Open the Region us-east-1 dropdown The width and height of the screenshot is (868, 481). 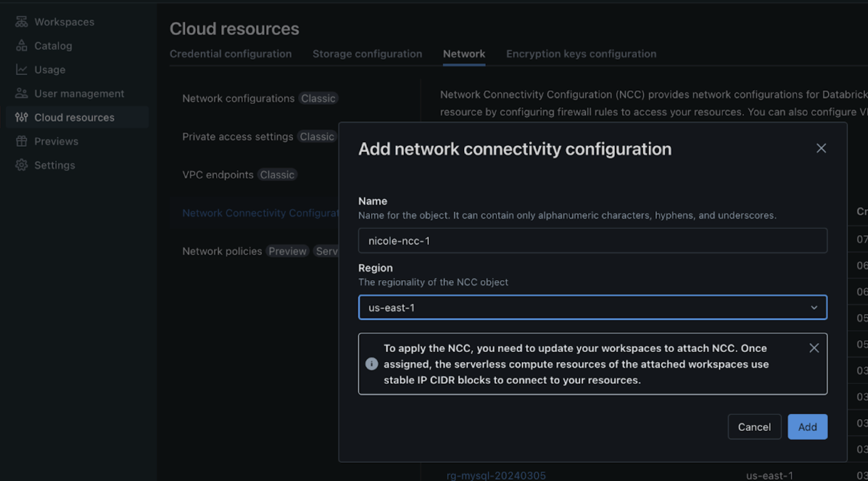592,308
